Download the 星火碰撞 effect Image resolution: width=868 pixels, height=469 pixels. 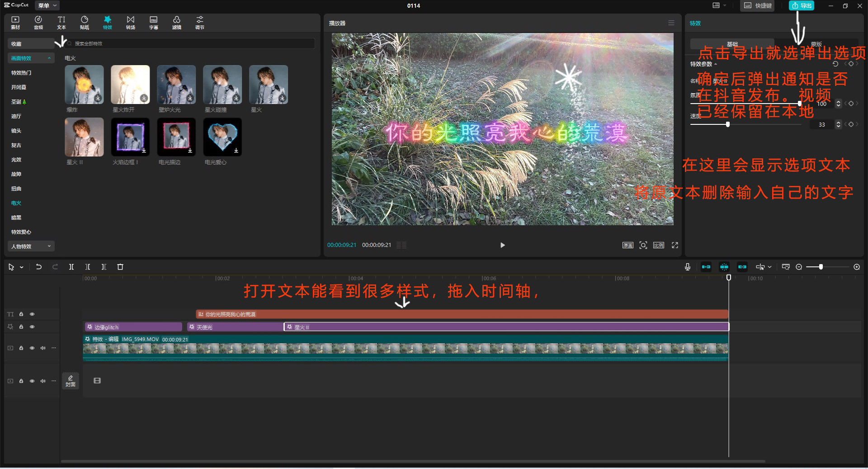point(236,98)
